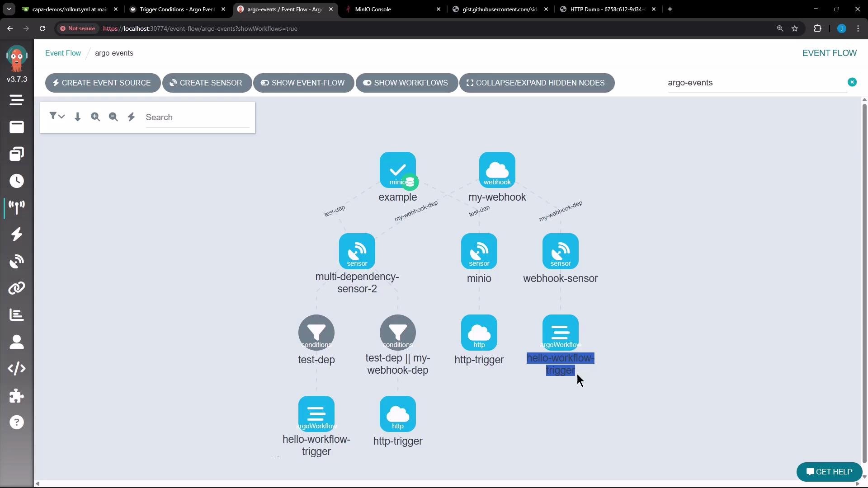Clear the argo-events namespace filter
The height and width of the screenshot is (488, 868).
point(852,82)
